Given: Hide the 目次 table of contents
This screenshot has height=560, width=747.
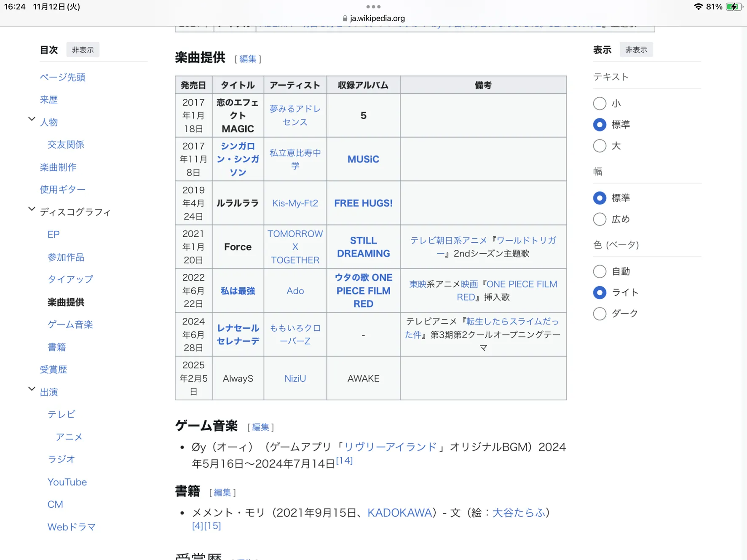Looking at the screenshot, I should coord(83,50).
